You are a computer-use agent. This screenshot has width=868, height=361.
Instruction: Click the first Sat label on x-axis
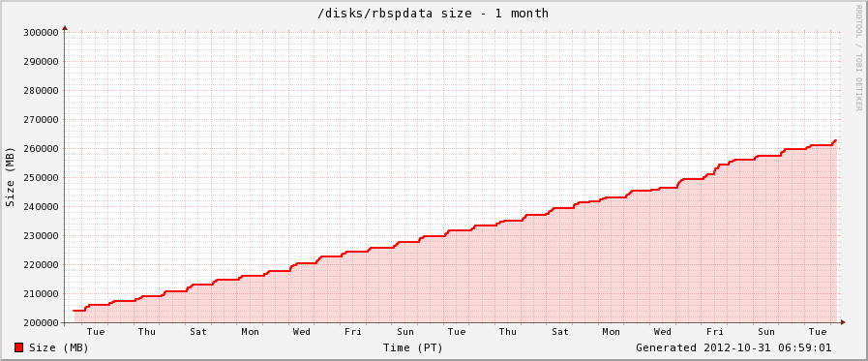point(198,332)
